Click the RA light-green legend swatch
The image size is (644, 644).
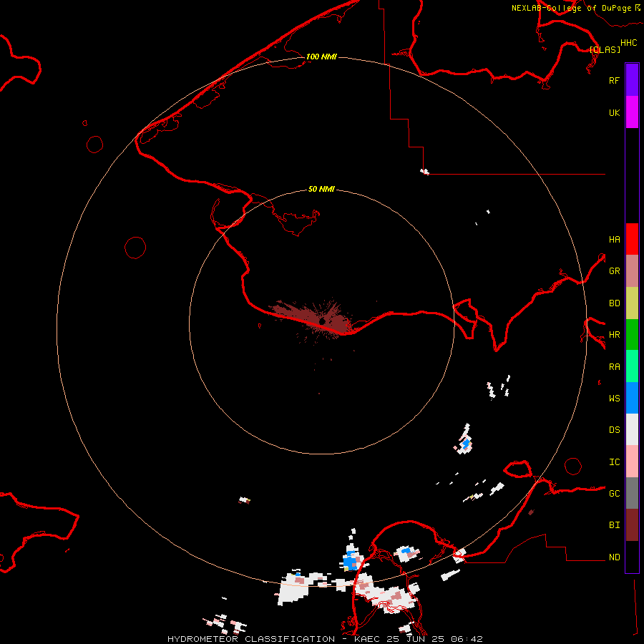(x=632, y=366)
